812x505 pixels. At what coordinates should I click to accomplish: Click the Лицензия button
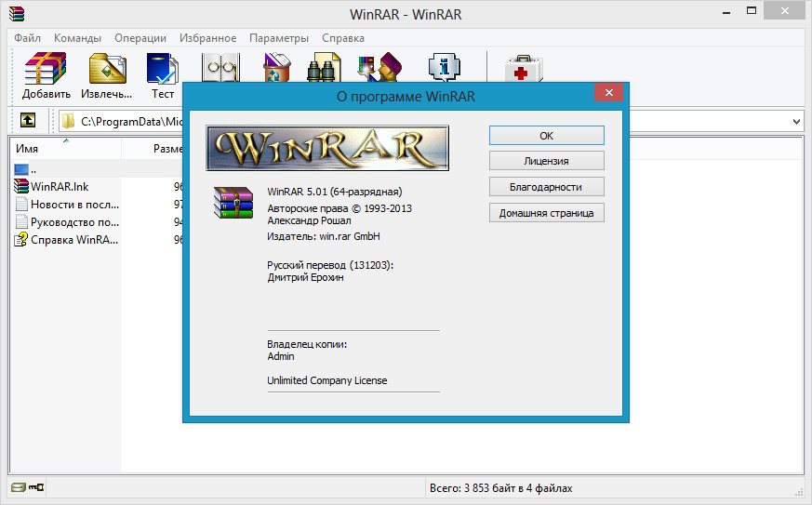[x=546, y=161]
